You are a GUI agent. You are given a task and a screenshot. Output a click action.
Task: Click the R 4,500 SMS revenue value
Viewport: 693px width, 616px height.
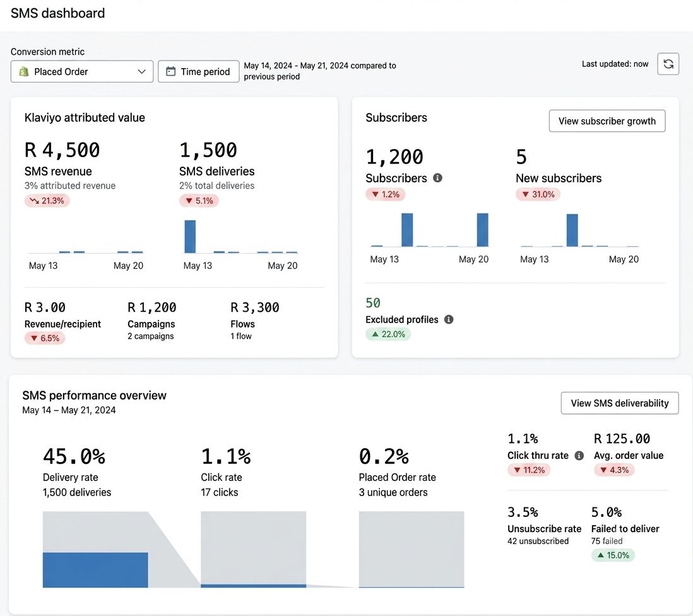click(62, 150)
